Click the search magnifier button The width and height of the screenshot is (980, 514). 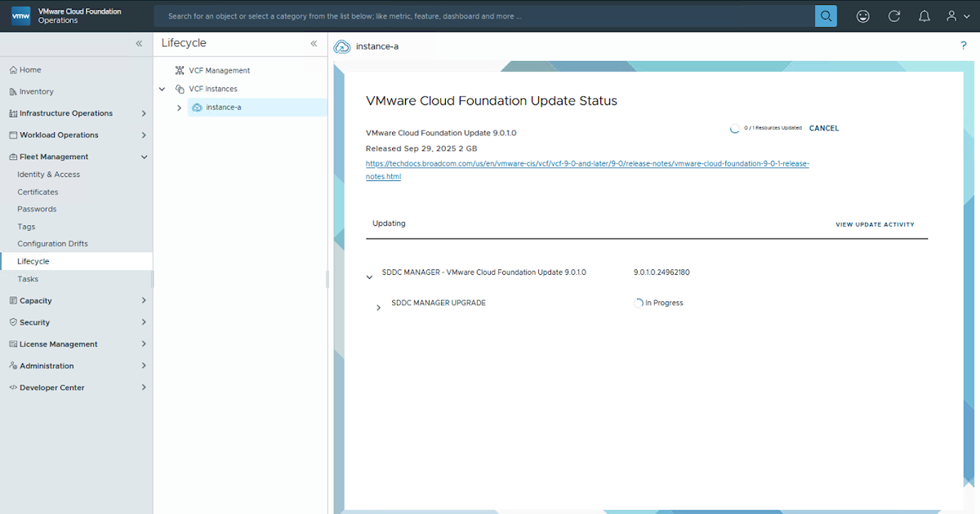click(826, 16)
